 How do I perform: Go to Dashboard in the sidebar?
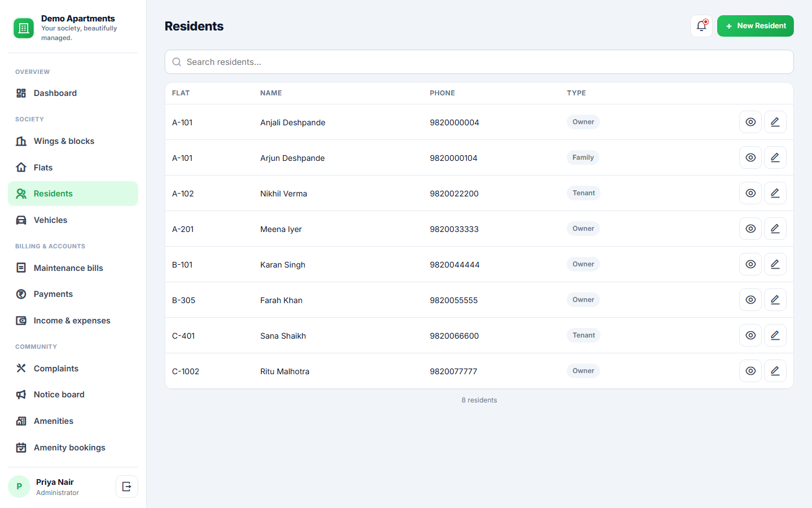click(73, 93)
